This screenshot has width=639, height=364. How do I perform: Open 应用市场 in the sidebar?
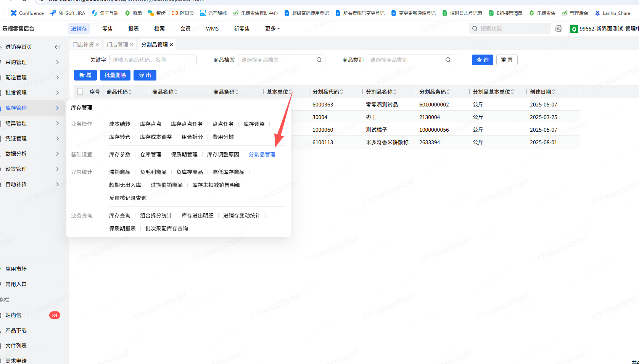click(x=16, y=269)
